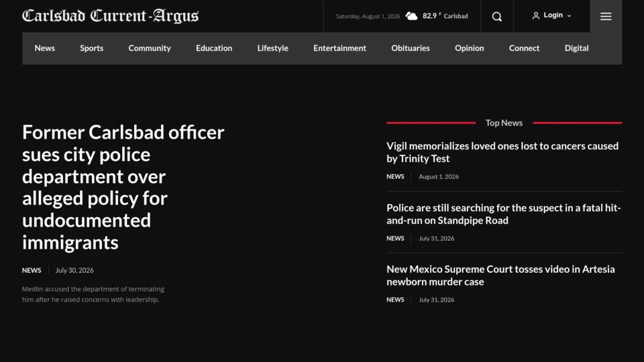The height and width of the screenshot is (362, 644).
Task: Go to the Obituaries section
Action: pos(411,48)
